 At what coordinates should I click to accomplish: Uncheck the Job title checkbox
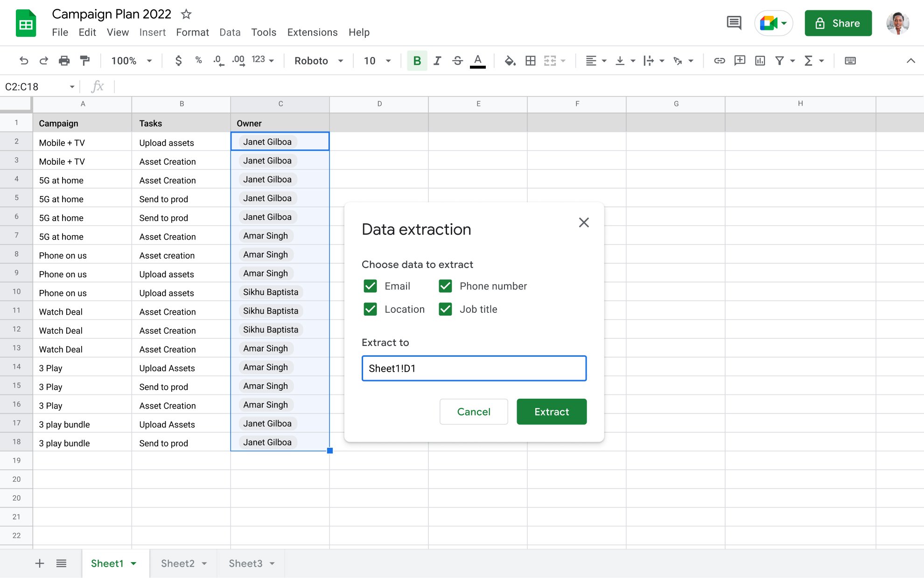[445, 309]
